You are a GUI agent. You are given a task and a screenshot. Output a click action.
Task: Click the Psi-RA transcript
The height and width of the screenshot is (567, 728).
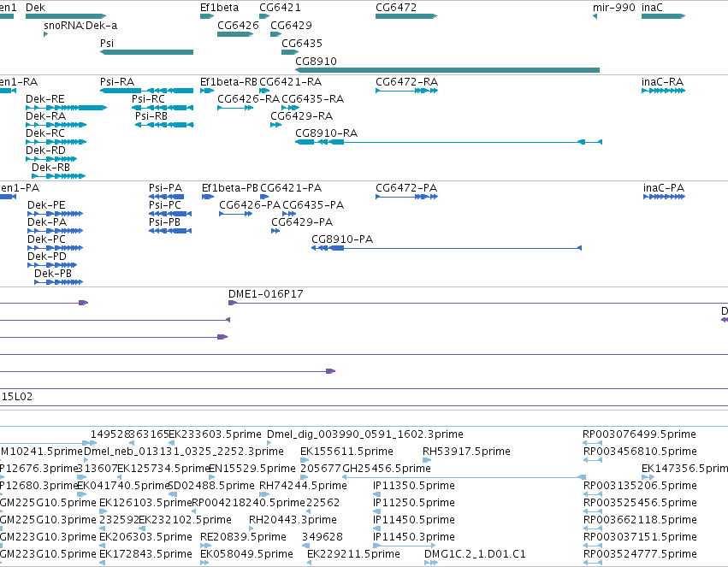point(146,91)
